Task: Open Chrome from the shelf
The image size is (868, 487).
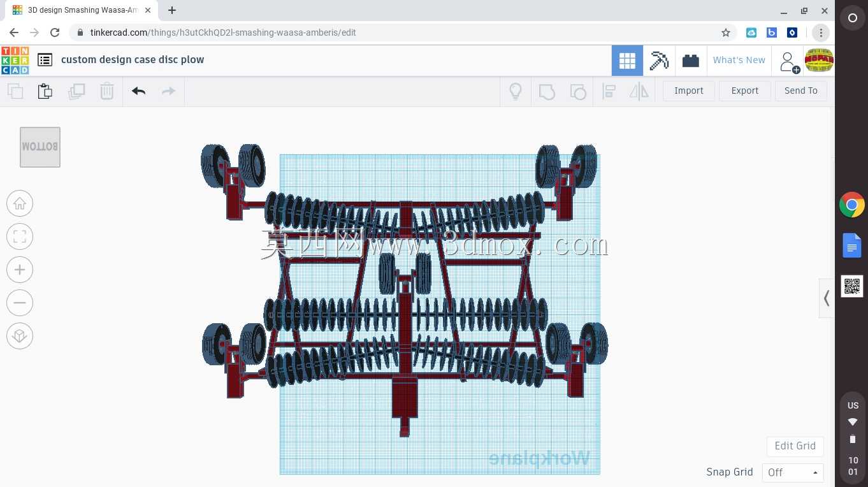Action: [x=852, y=205]
